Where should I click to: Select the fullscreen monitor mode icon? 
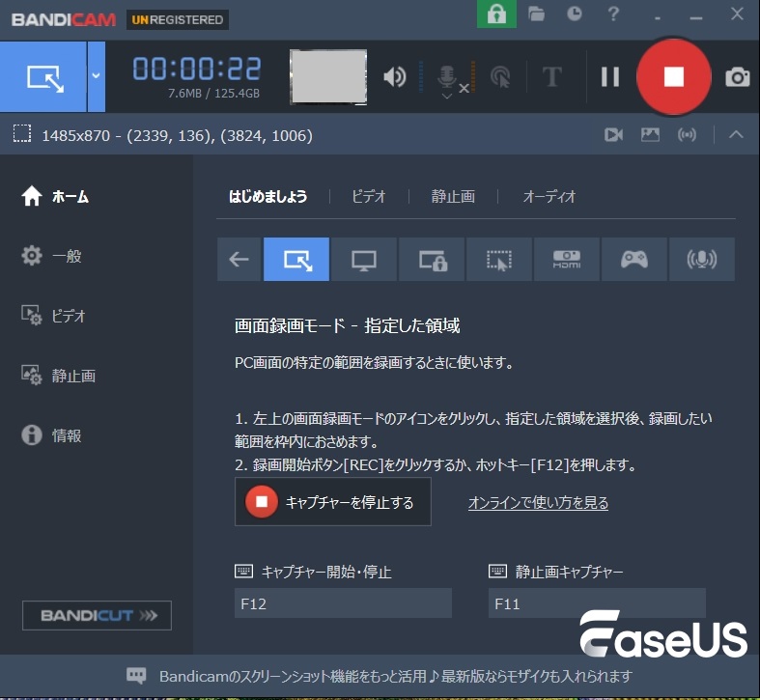[x=363, y=260]
